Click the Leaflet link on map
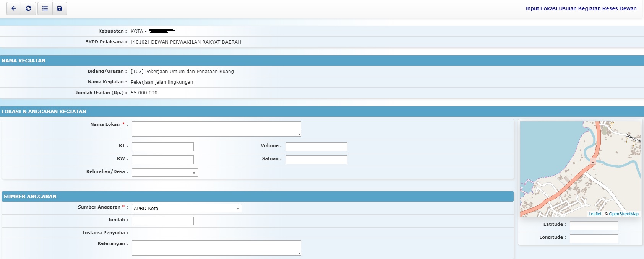This screenshot has height=259, width=644. 595,214
